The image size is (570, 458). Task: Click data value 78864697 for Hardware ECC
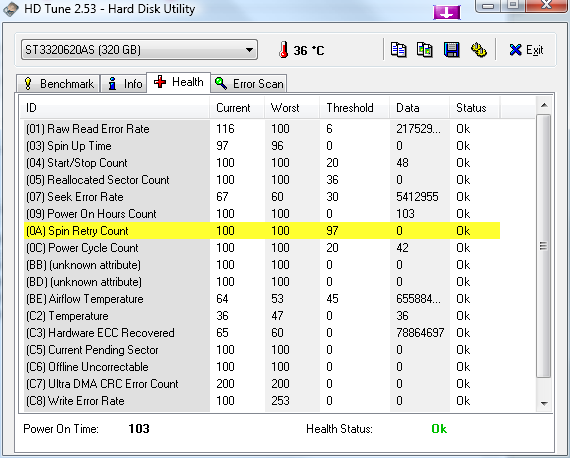420,333
